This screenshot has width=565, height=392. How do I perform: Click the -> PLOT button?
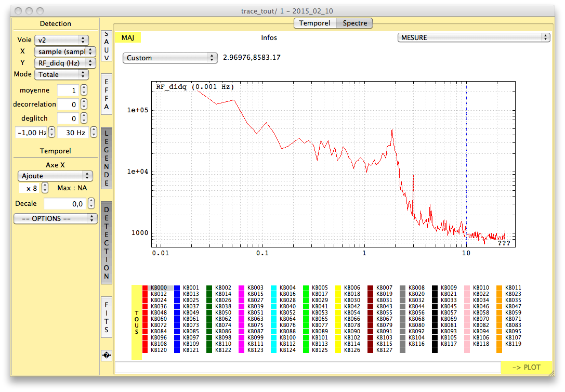pyautogui.click(x=526, y=367)
